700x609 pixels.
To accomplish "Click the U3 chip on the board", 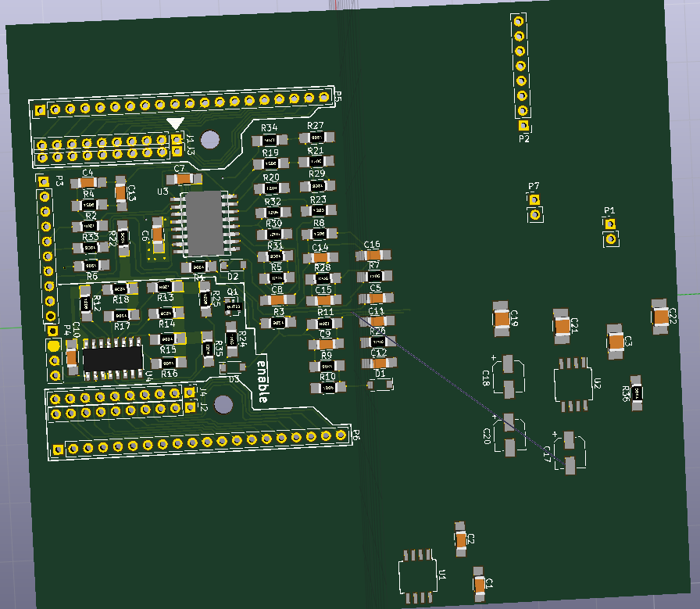I will [205, 223].
